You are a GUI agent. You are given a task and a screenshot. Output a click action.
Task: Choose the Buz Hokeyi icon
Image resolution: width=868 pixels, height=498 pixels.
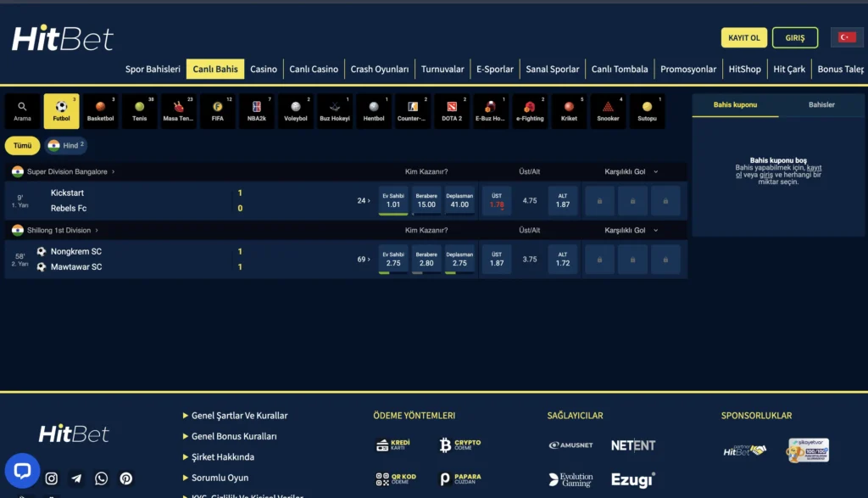click(334, 111)
